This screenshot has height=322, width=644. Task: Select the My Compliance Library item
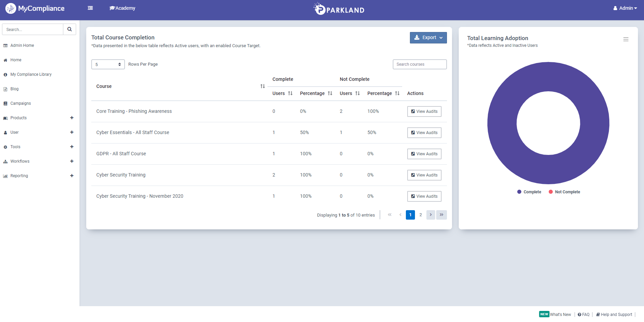[31, 74]
